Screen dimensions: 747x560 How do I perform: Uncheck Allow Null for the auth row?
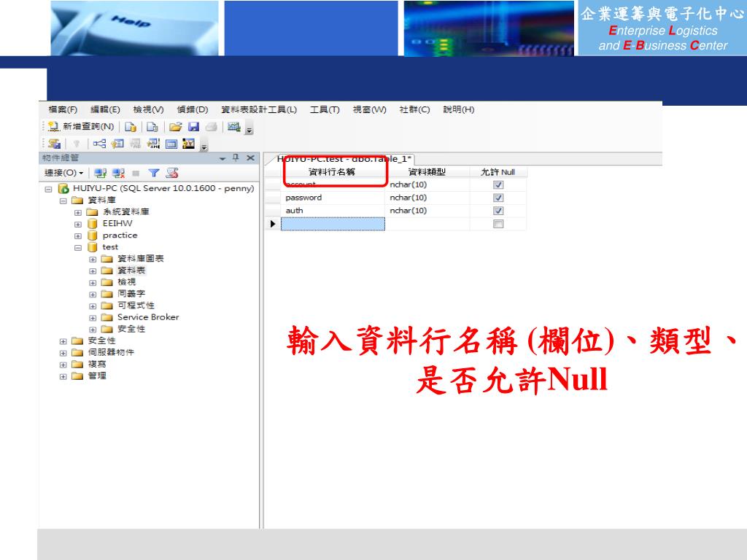pos(498,211)
